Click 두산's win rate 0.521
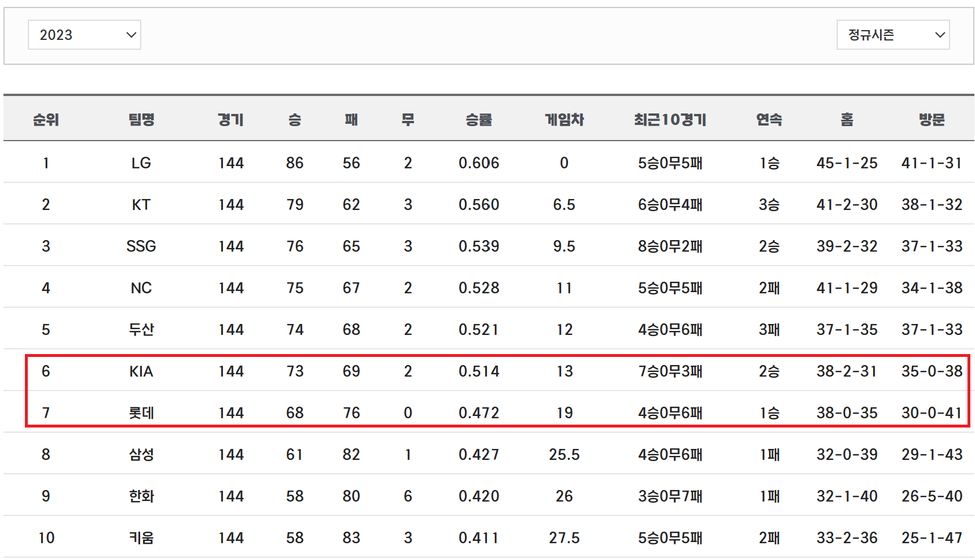Screen dimensions: 975x560 (479, 330)
